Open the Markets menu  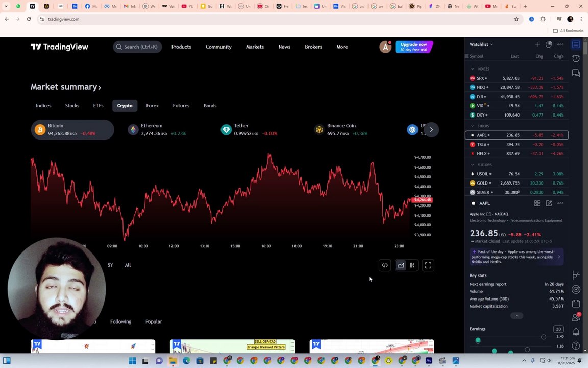[x=255, y=47]
